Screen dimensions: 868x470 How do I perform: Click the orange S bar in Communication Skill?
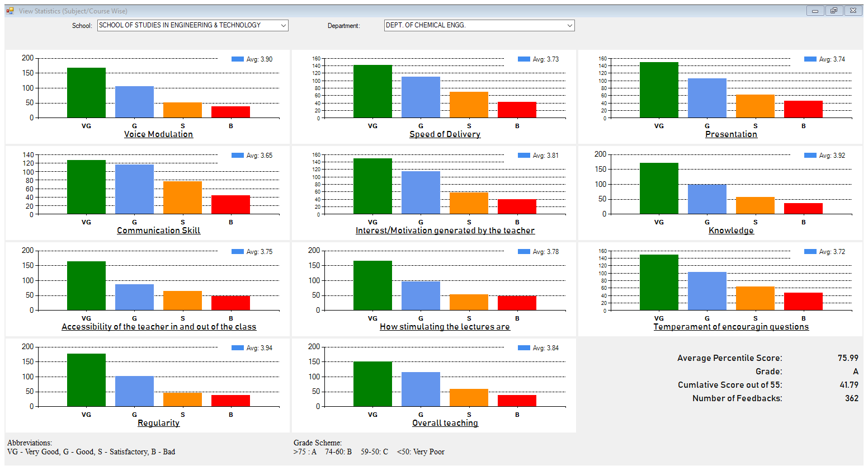182,198
